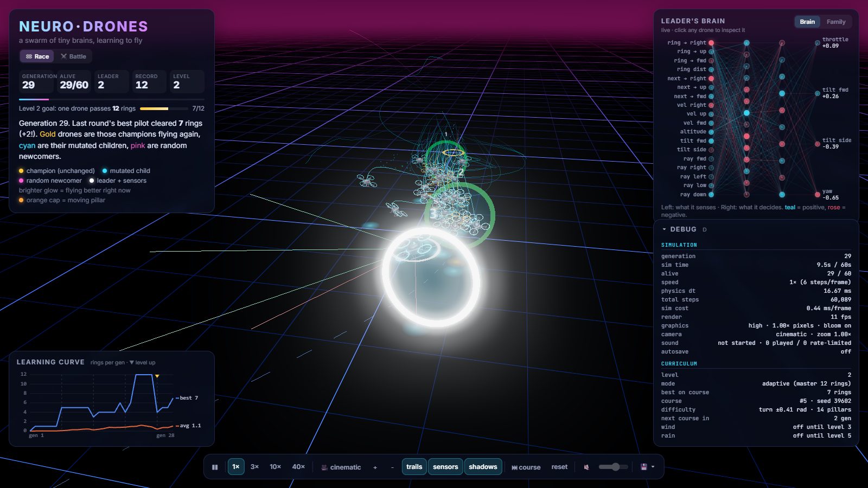Click the 'vel up' input node
The height and width of the screenshot is (488, 868).
pyautogui.click(x=711, y=114)
